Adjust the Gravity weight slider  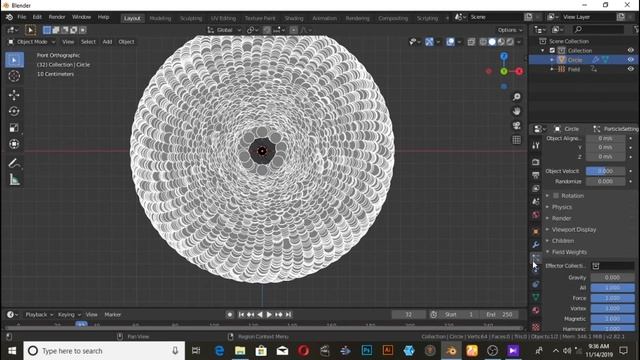pos(612,278)
